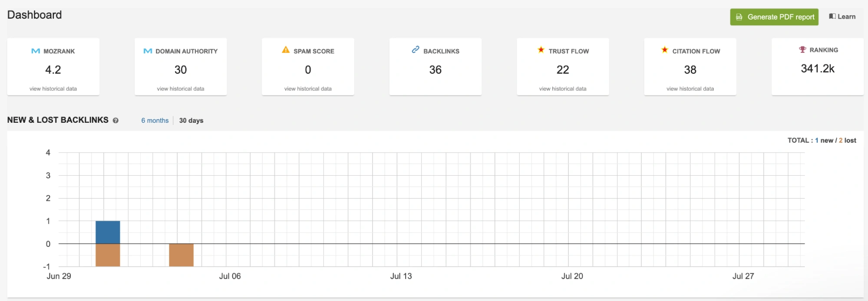This screenshot has height=301, width=868.
Task: Click the Citation Flow value 38
Action: [x=690, y=70]
